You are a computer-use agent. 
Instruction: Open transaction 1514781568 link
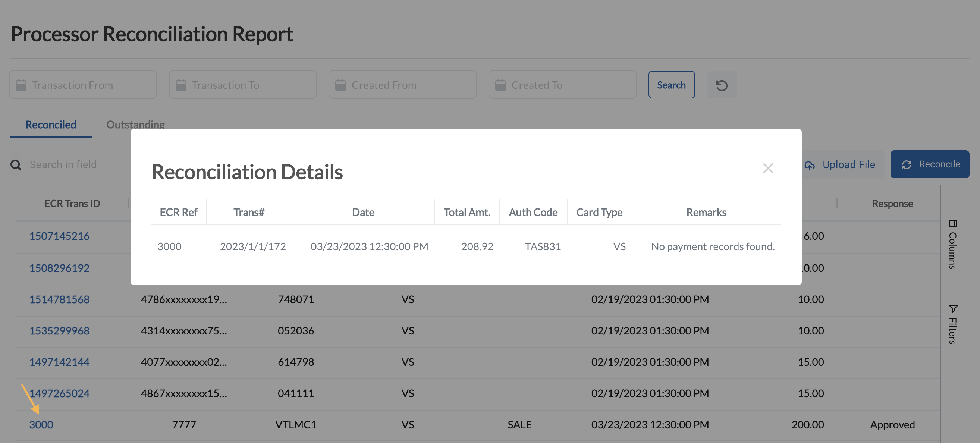pyautogui.click(x=59, y=299)
